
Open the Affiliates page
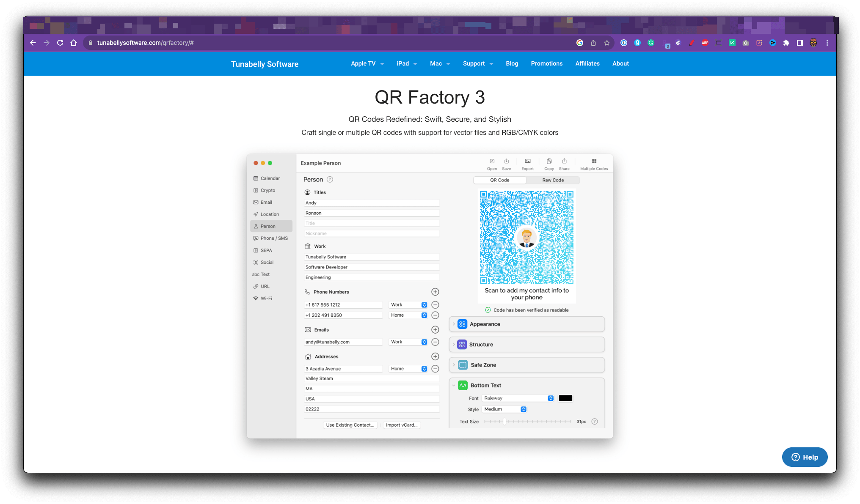tap(587, 63)
